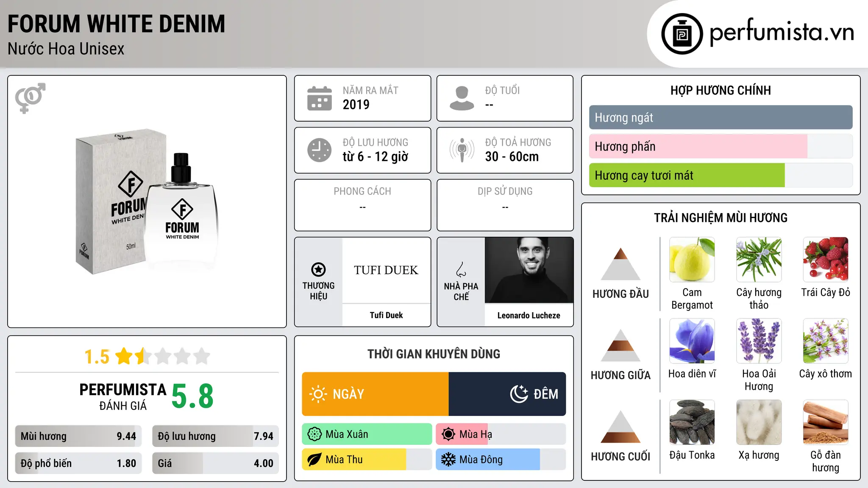
Task: Open the Trái Cây Đỏ red fruits image
Action: 826,260
